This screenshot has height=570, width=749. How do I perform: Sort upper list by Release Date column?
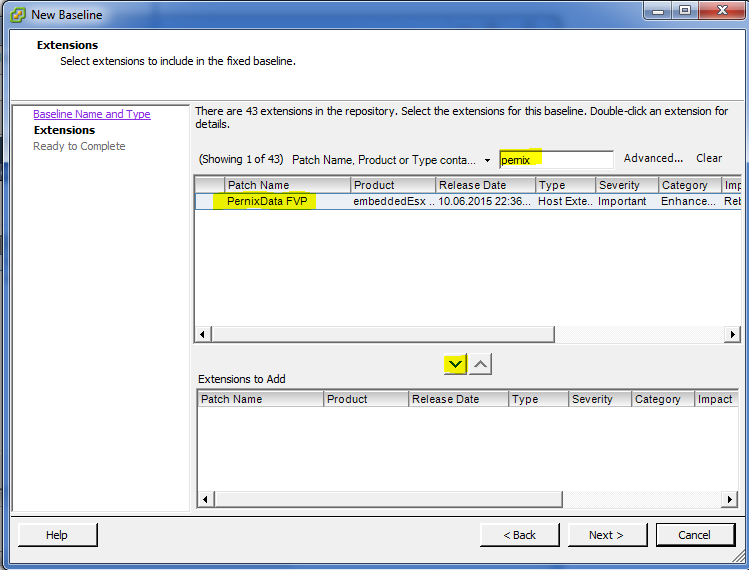point(485,185)
